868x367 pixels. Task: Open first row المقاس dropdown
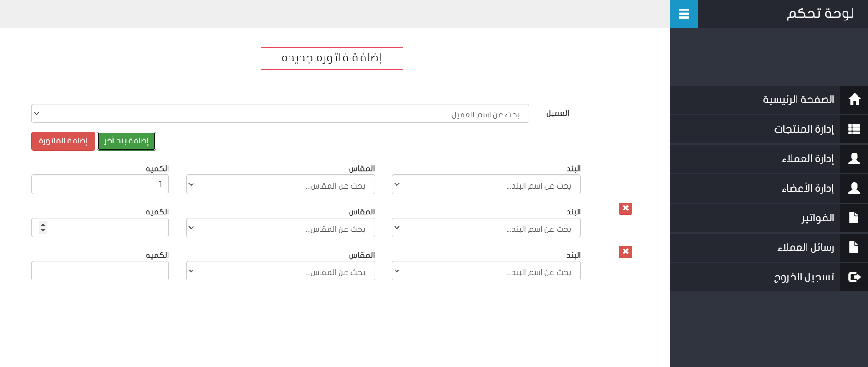pyautogui.click(x=280, y=184)
